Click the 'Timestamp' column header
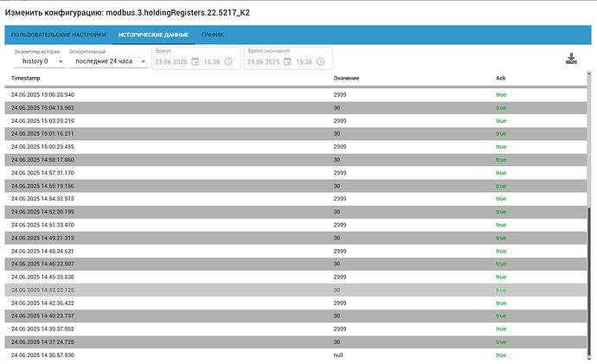597x364 pixels. pos(26,78)
